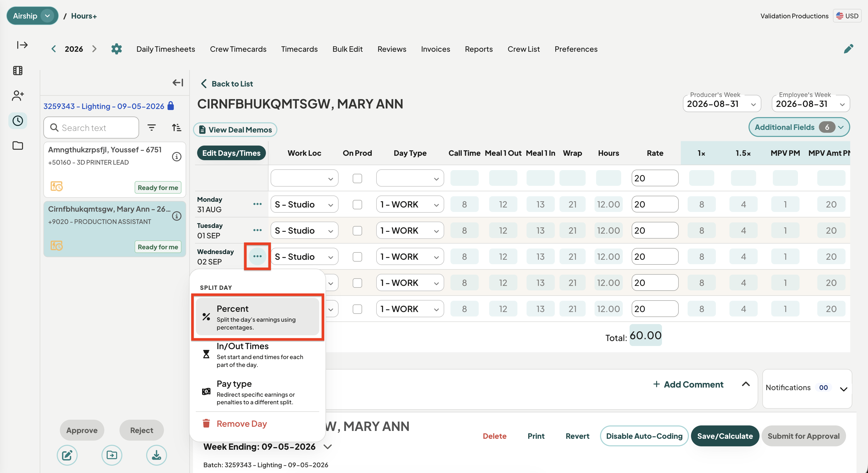
Task: Open the Crew Timecards tab
Action: click(238, 49)
